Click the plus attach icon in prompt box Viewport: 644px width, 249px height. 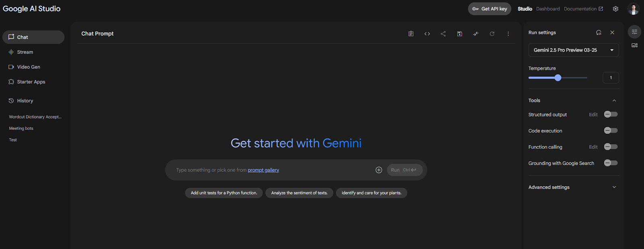379,170
